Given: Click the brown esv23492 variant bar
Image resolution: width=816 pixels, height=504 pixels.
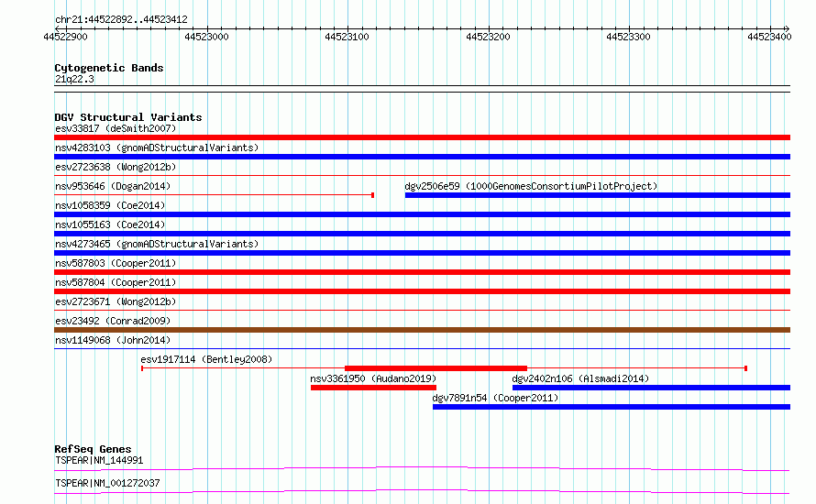Looking at the screenshot, I should click(422, 330).
